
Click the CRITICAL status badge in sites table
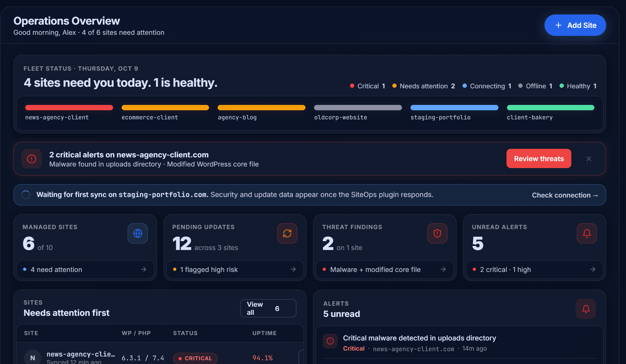195,358
